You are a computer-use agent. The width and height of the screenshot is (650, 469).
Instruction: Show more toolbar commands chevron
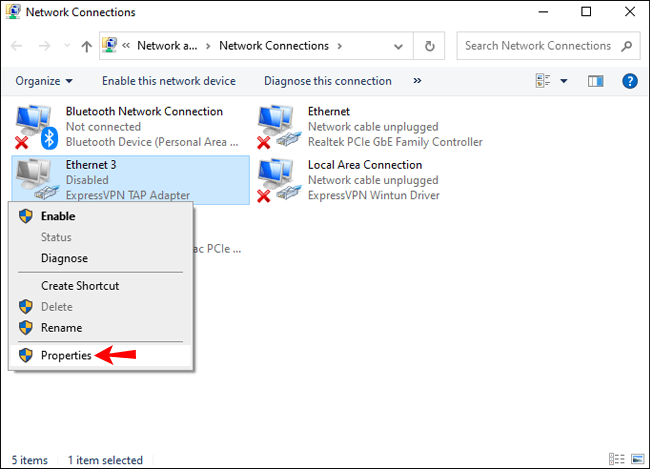coord(417,80)
